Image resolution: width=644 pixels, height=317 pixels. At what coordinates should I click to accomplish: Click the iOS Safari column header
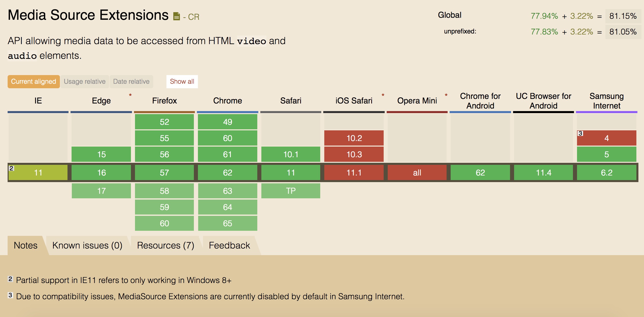pyautogui.click(x=354, y=101)
